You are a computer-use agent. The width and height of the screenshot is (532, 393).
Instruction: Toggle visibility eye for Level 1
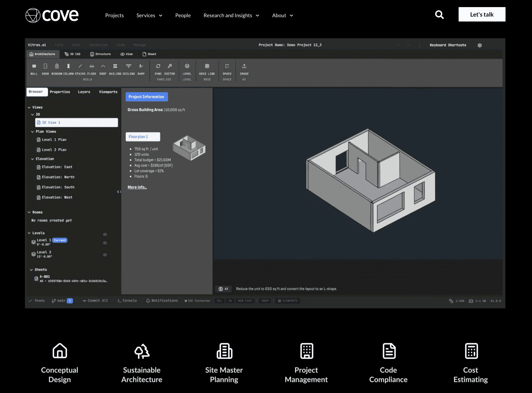coord(105,243)
